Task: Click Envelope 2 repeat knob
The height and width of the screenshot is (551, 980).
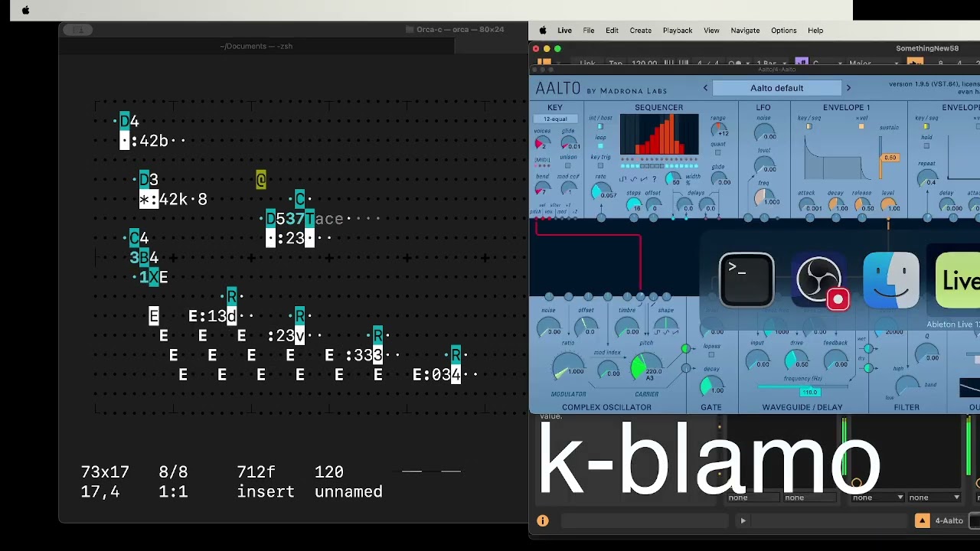Action: [x=926, y=178]
